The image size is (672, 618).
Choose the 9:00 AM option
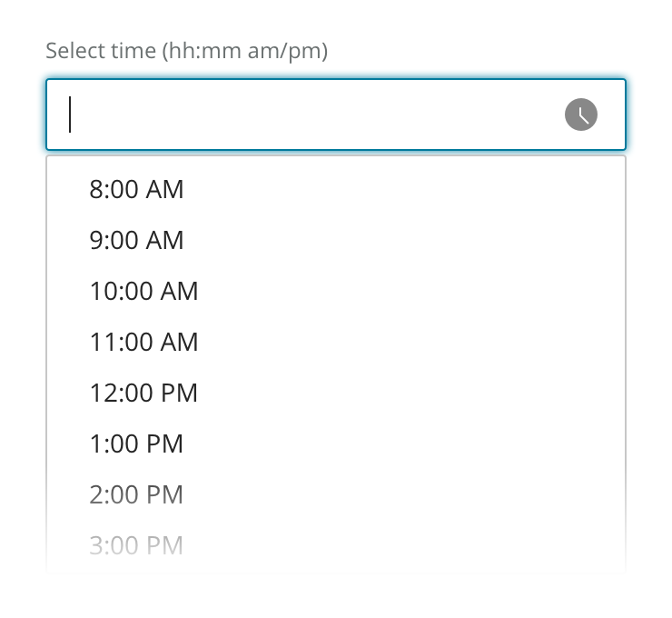point(136,240)
